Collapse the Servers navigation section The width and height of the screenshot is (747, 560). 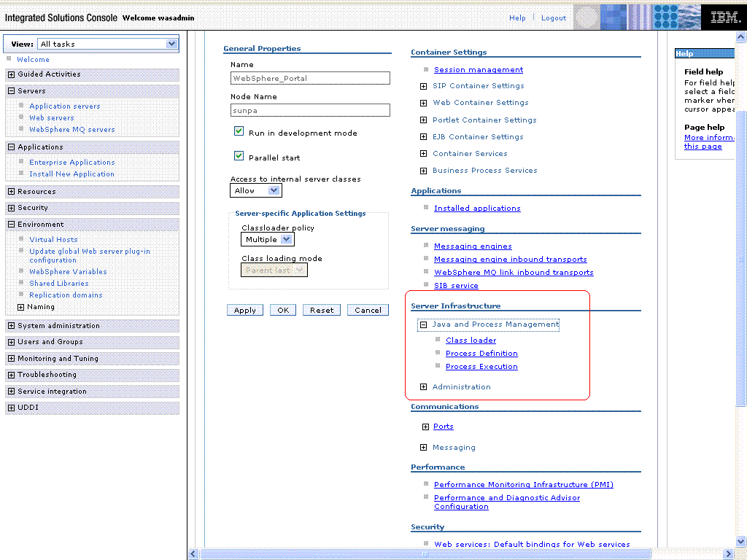click(12, 91)
